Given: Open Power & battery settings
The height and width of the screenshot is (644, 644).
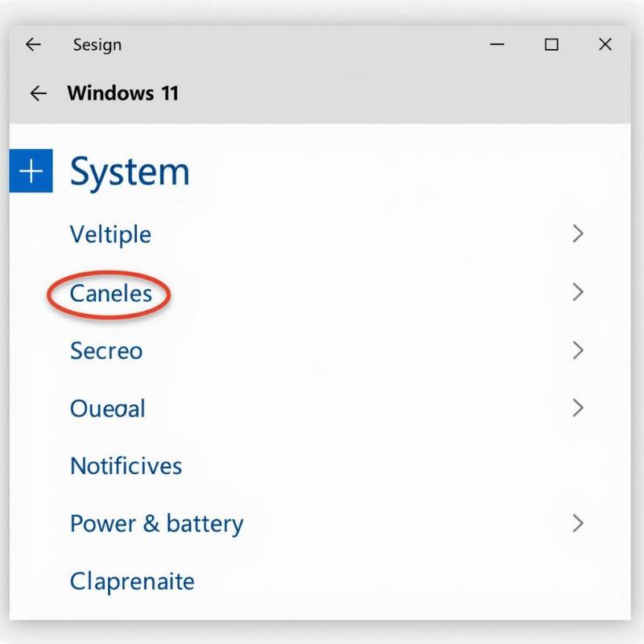Looking at the screenshot, I should (x=158, y=523).
